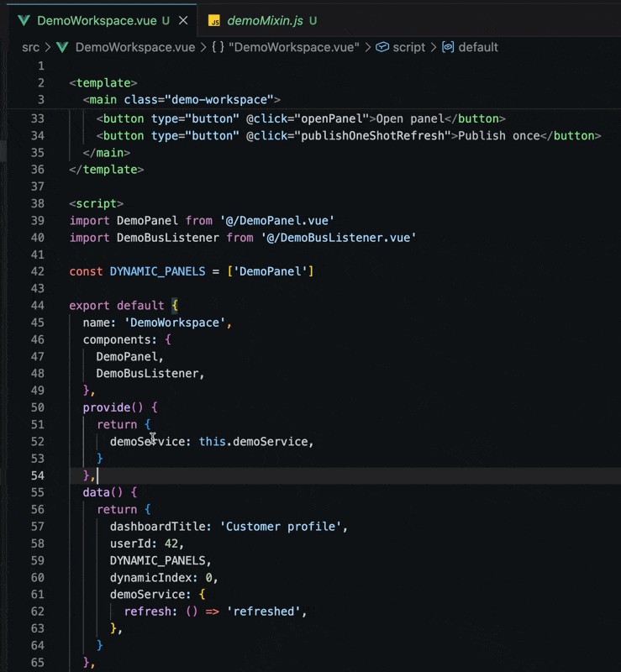The width and height of the screenshot is (621, 672).
Task: Click line number 54
Action: 37,475
